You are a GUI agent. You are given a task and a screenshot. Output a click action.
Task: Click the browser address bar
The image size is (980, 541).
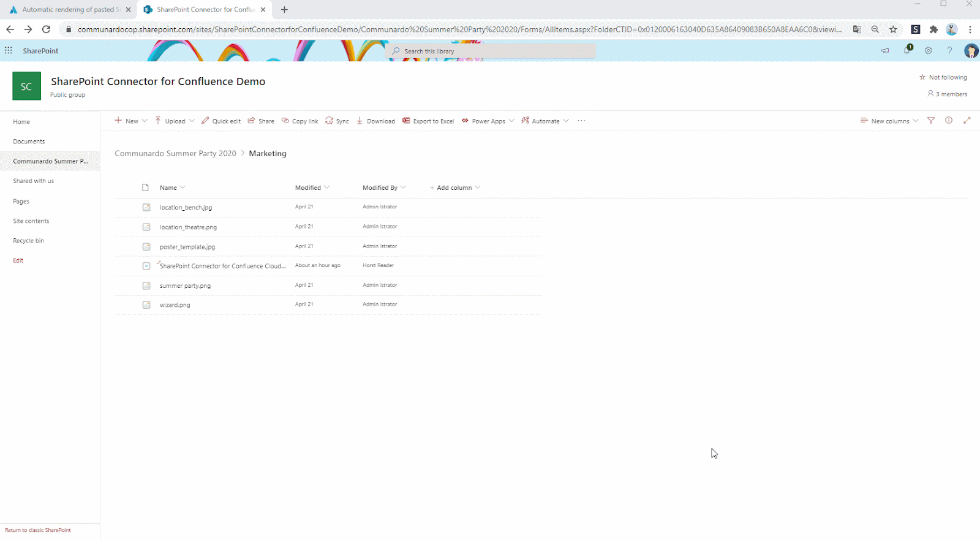459,29
